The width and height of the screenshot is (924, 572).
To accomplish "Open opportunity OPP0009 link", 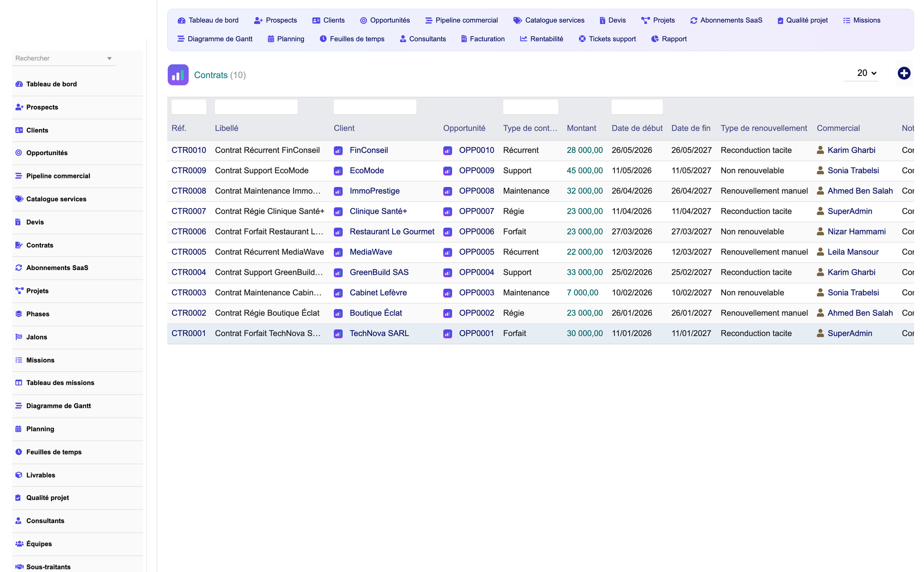I will point(477,170).
